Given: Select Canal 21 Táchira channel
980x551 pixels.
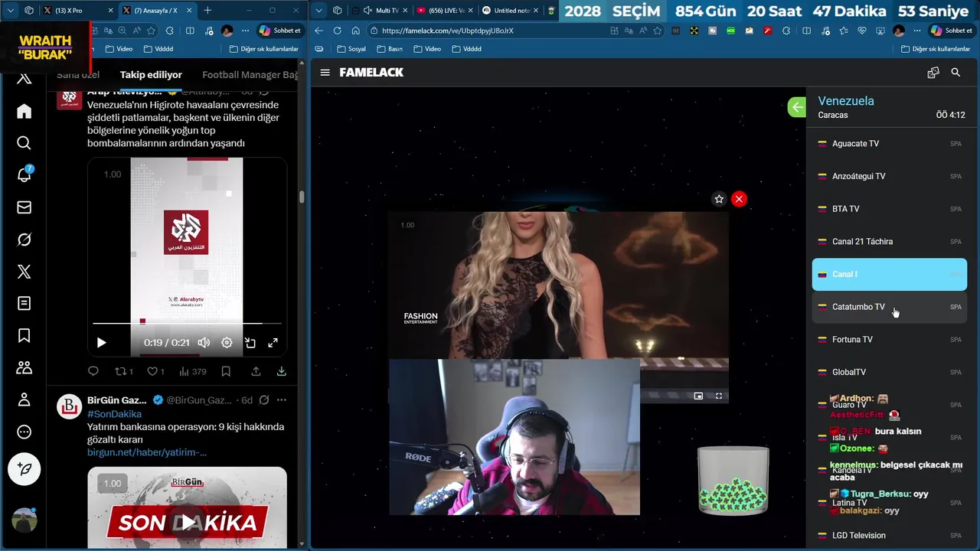Looking at the screenshot, I should pyautogui.click(x=889, y=242).
